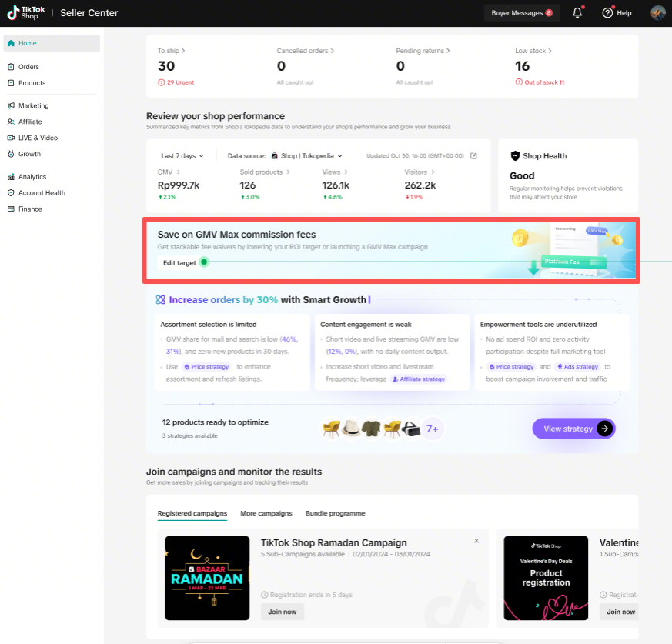672x644 pixels.
Task: Click the Valentine's Day Deals thumbnail
Action: tap(546, 579)
